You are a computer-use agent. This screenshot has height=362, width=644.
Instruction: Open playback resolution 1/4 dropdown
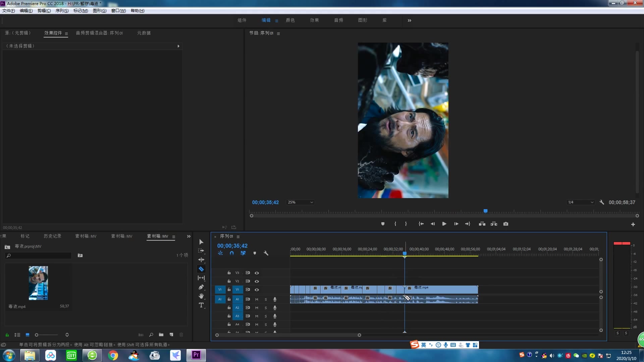580,202
